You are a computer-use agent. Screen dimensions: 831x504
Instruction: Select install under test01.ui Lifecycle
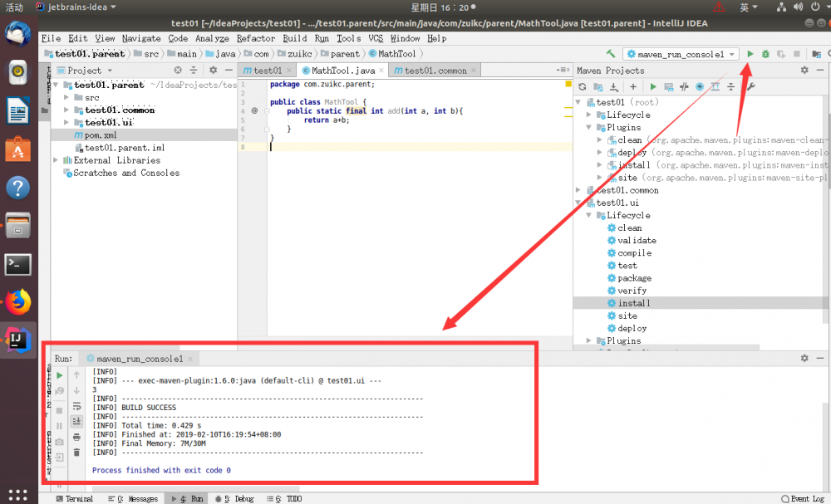633,303
